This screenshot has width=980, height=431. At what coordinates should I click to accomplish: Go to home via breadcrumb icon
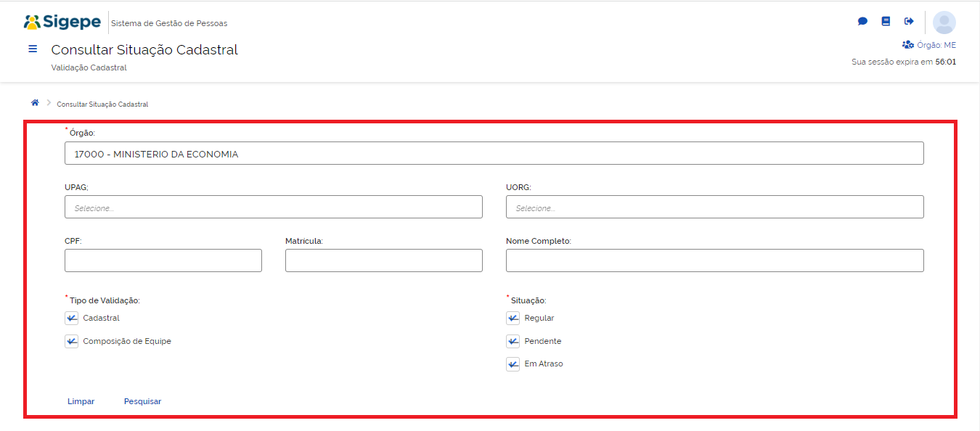[35, 103]
